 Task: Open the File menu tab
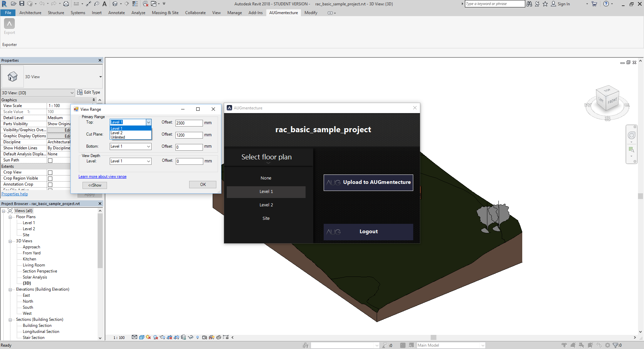click(8, 13)
